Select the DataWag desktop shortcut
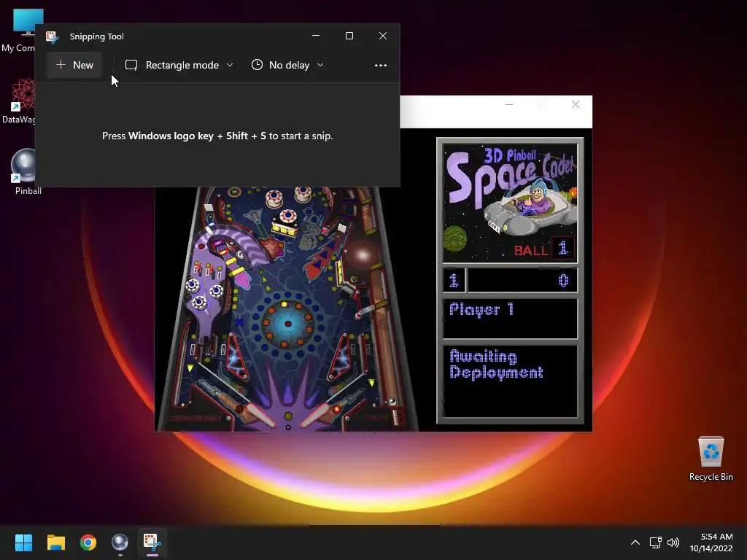 [20, 101]
